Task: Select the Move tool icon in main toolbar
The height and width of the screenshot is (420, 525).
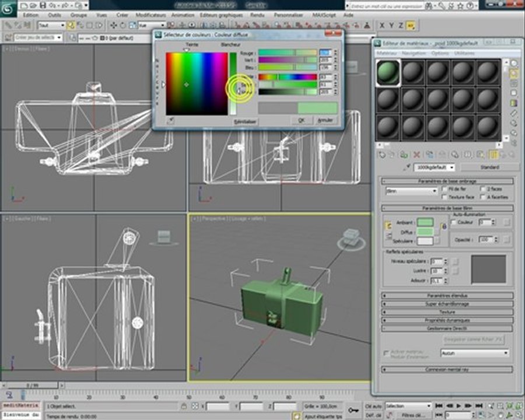Action: [114, 25]
